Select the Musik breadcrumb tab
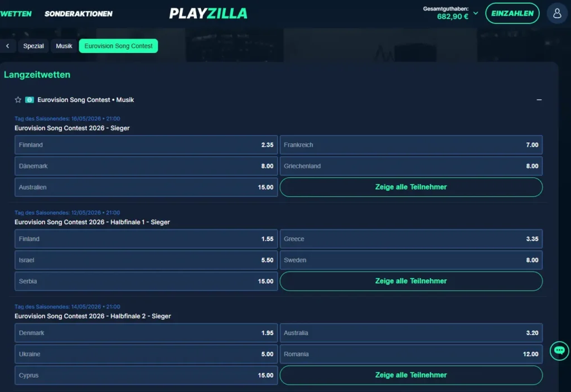This screenshot has width=571, height=392. (x=64, y=46)
